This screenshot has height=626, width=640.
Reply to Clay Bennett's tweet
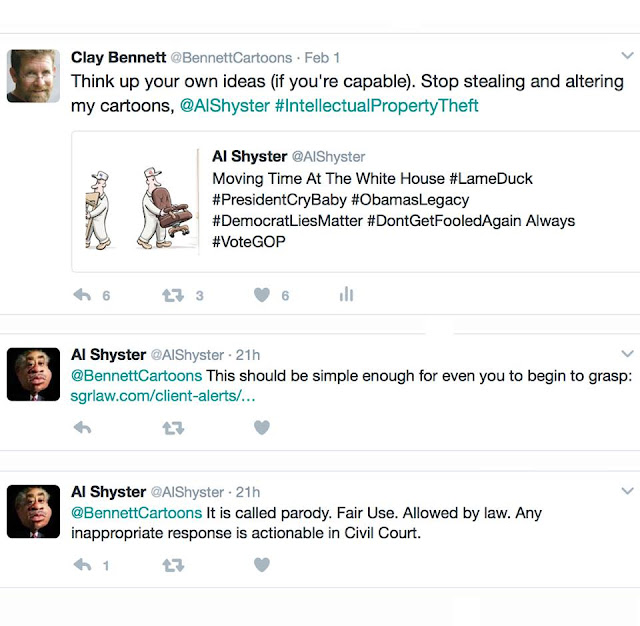tap(83, 295)
